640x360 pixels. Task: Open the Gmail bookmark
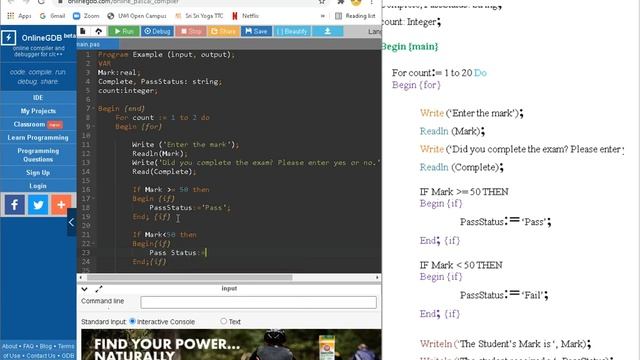tap(53, 16)
